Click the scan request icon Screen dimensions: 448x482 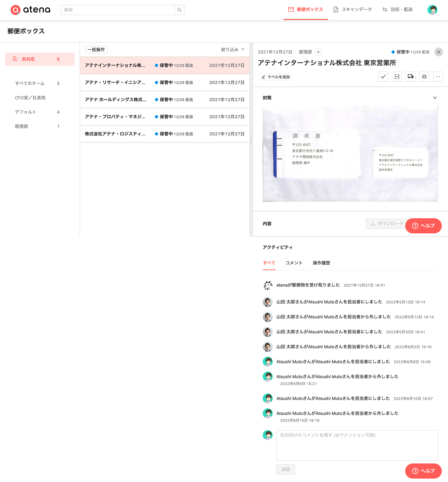coord(397,77)
